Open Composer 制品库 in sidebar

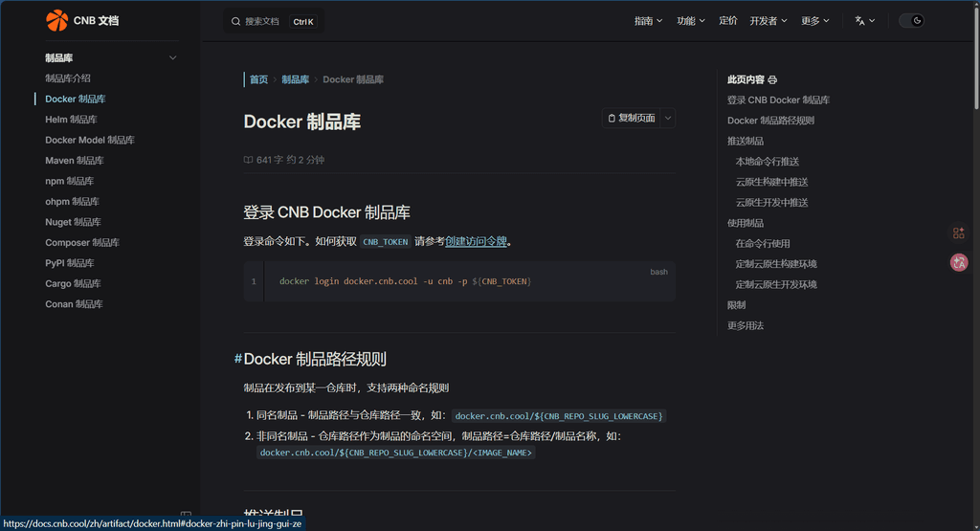pyautogui.click(x=82, y=242)
